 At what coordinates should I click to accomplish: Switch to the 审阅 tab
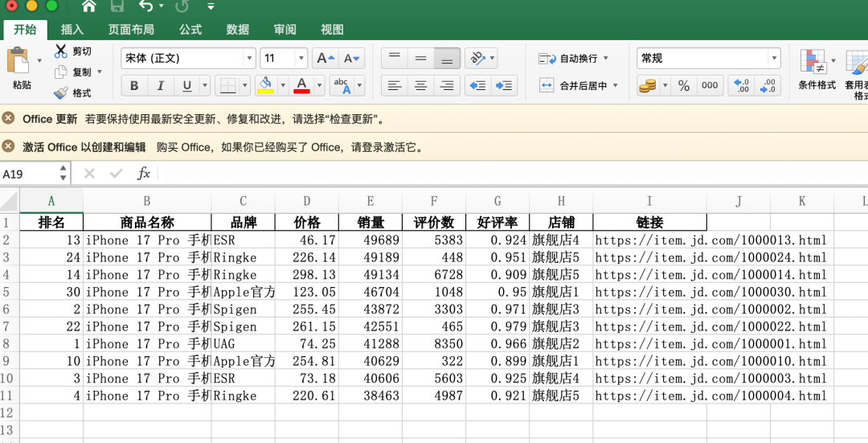(x=285, y=30)
